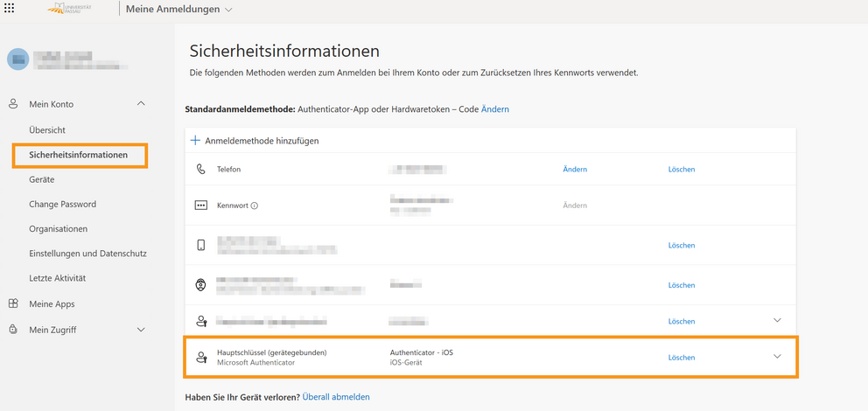Click the Überall abmelden link
868x411 pixels.
pos(336,397)
